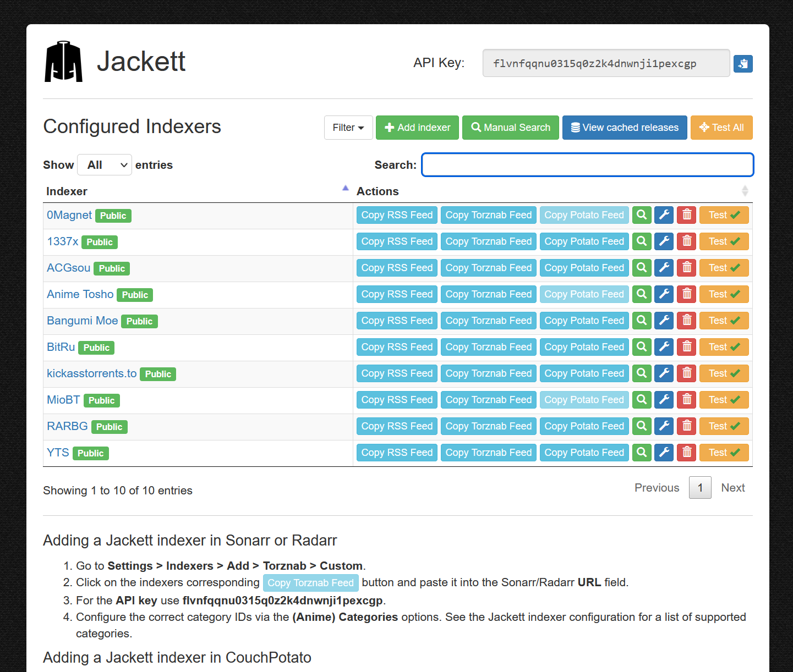Search kickasstorrents.to via magnifier icon
This screenshot has height=672, width=793.
coord(642,373)
